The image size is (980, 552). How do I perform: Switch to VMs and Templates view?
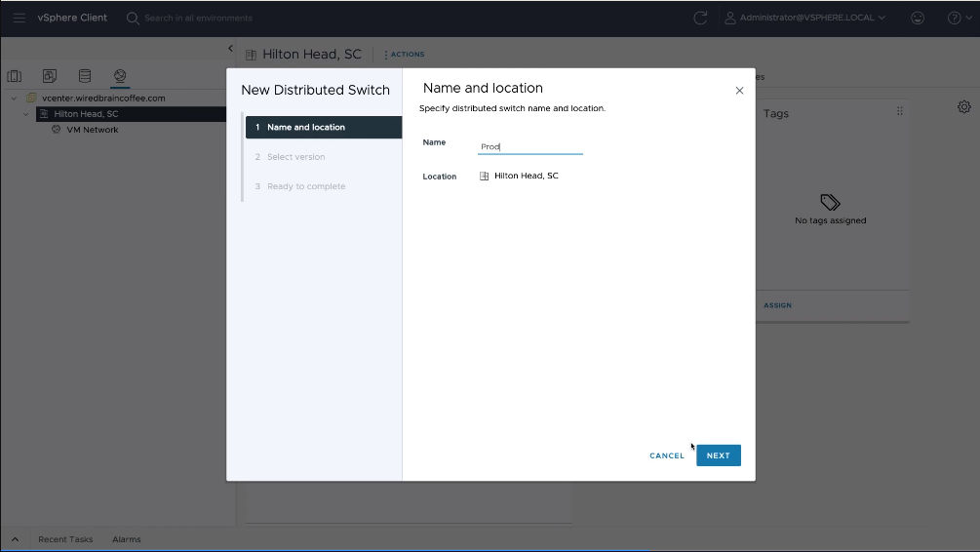click(x=50, y=76)
